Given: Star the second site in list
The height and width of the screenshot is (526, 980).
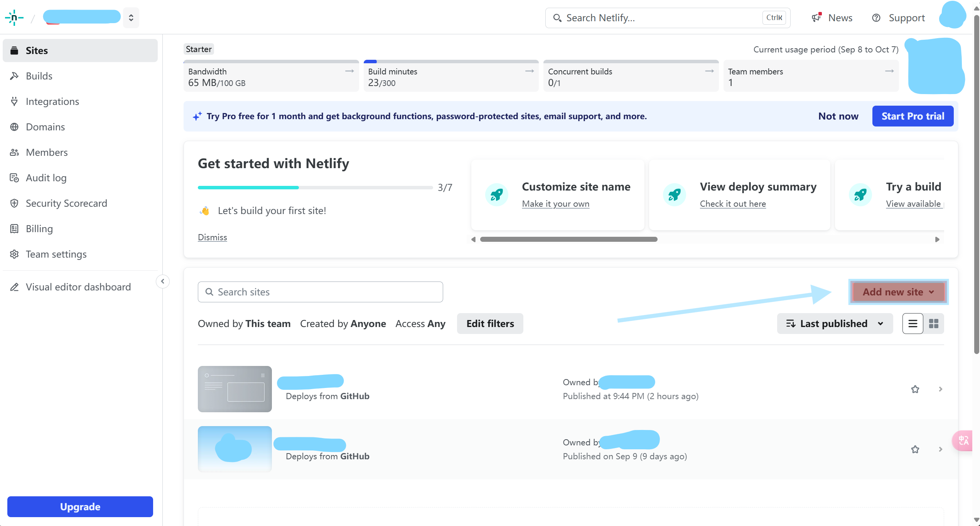Looking at the screenshot, I should pos(915,449).
